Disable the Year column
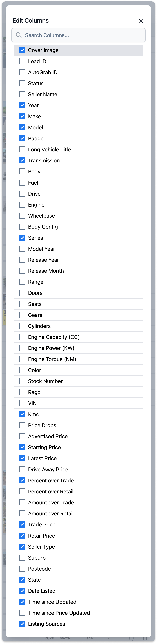 click(x=23, y=105)
